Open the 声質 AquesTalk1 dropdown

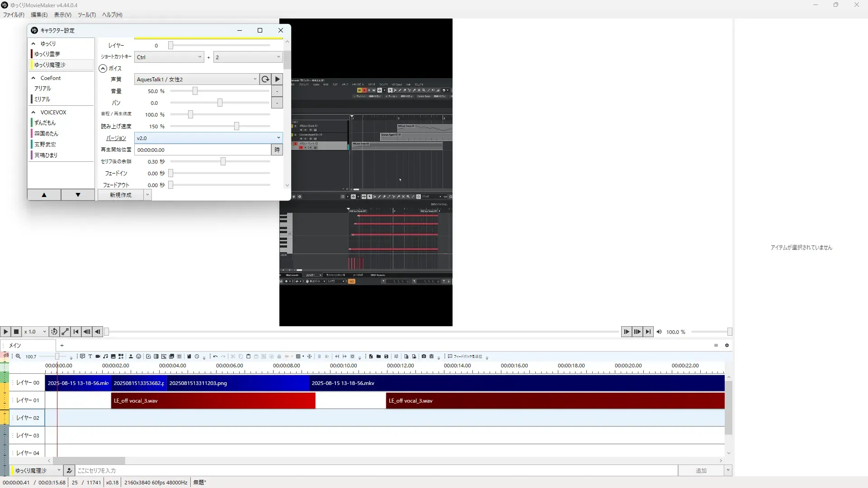[x=197, y=79]
